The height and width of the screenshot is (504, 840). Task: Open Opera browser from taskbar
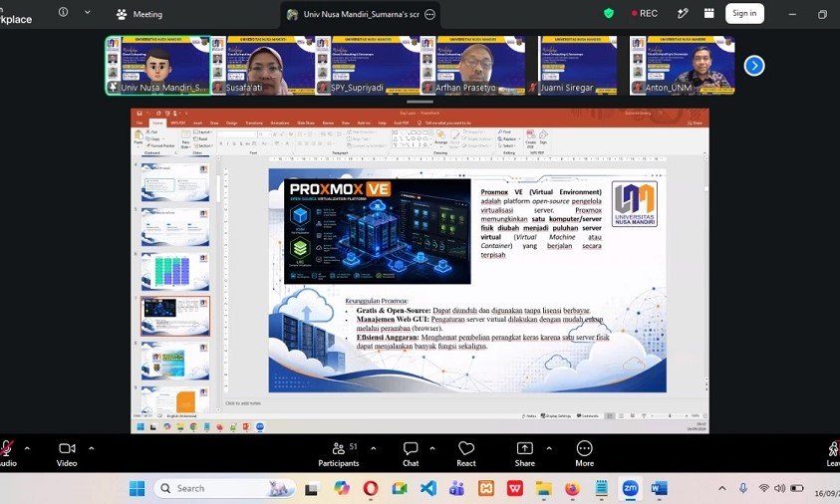[371, 488]
